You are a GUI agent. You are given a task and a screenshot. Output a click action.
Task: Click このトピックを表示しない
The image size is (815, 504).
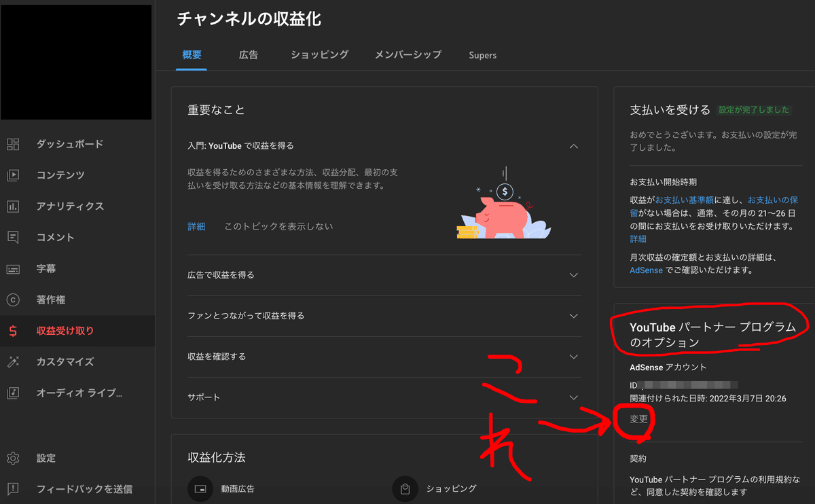pyautogui.click(x=278, y=226)
